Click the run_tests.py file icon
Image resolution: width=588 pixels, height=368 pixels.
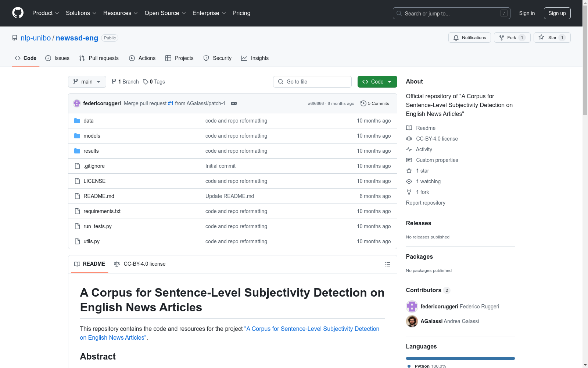tap(77, 226)
